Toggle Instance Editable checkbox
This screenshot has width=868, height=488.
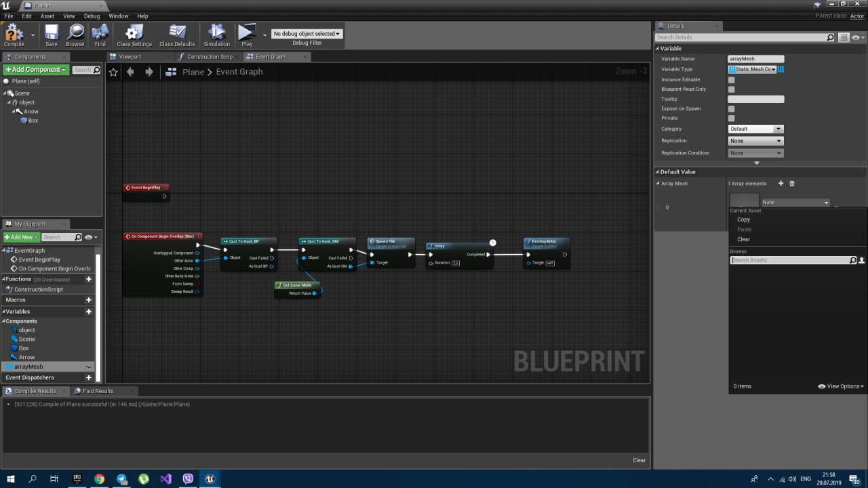[731, 80]
